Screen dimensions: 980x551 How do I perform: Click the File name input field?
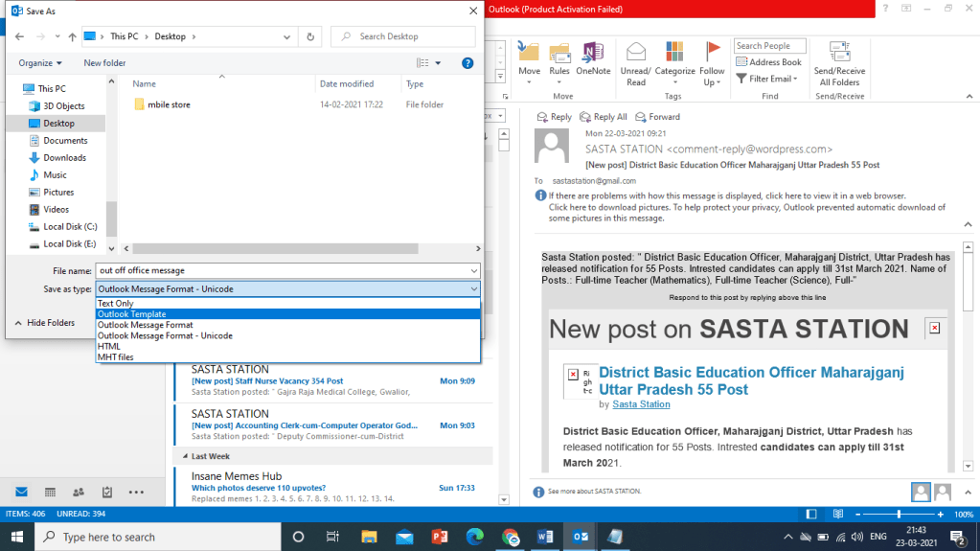point(287,271)
